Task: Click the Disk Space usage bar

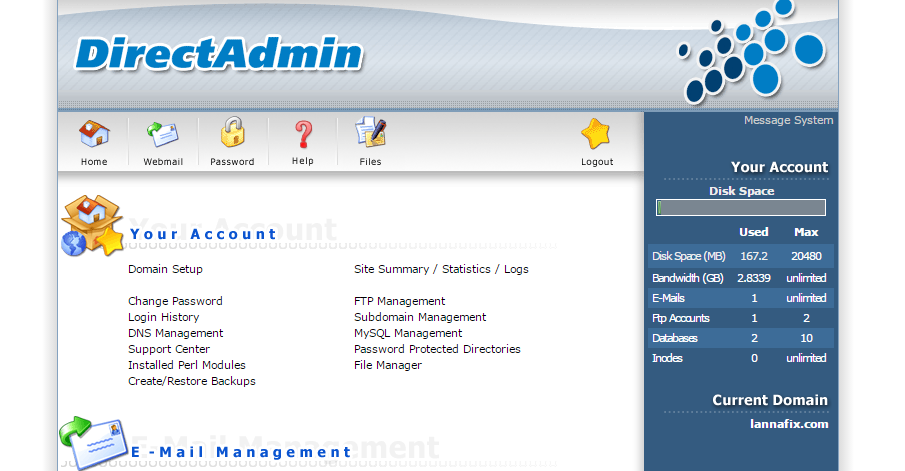Action: tap(741, 208)
